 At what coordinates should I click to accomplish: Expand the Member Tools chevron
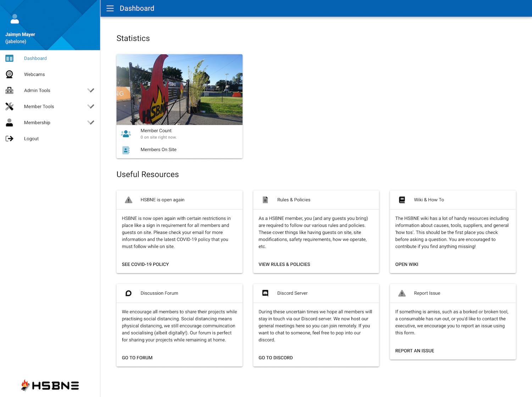[x=91, y=106]
